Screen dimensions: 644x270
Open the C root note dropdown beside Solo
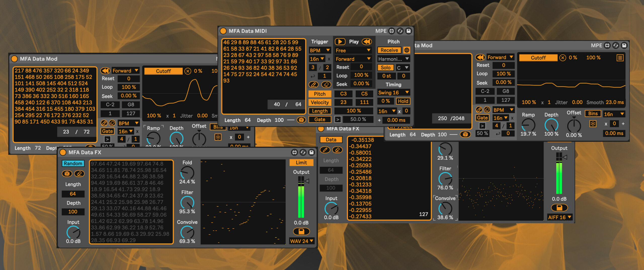[x=403, y=67]
